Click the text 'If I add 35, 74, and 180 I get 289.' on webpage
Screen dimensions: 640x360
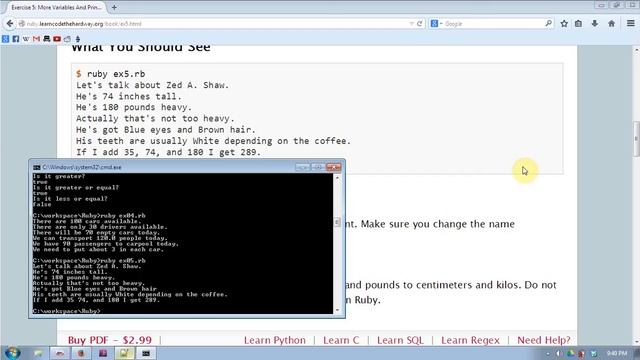(x=168, y=152)
